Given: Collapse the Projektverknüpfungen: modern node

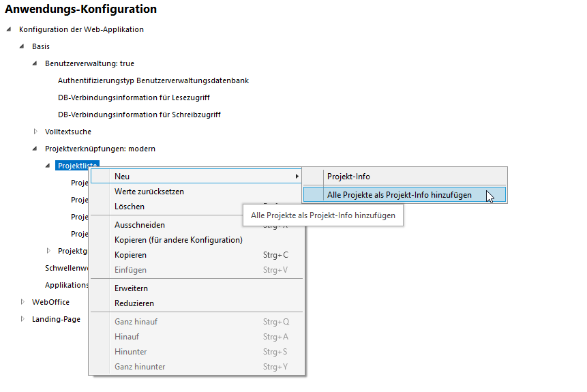Looking at the screenshot, I should point(35,149).
